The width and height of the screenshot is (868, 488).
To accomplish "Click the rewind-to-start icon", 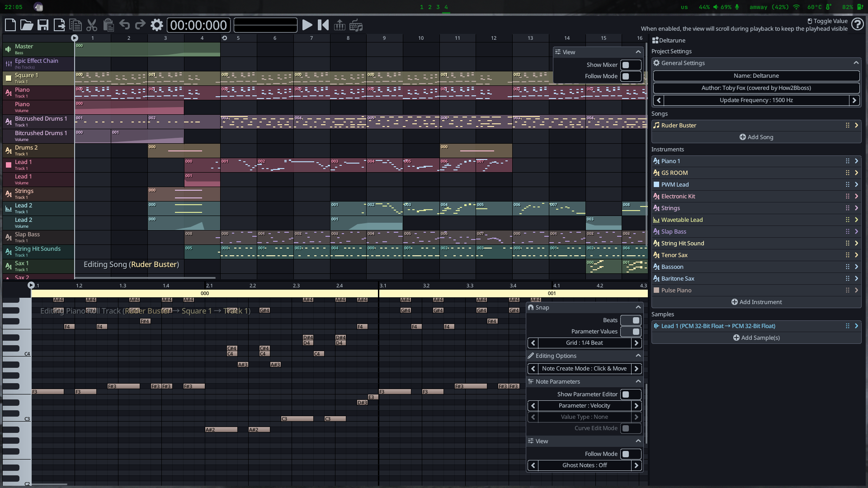I will [x=323, y=25].
